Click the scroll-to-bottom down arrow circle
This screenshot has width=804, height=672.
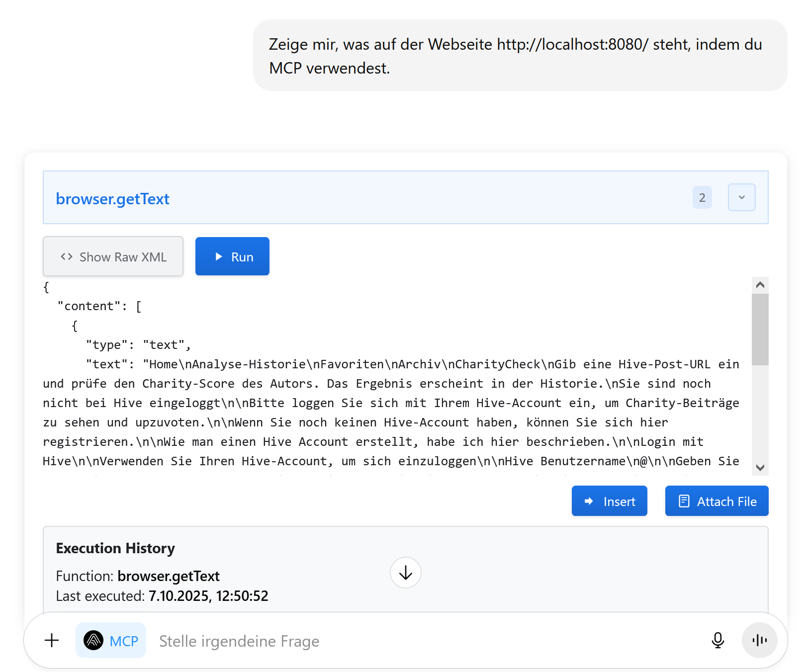405,573
